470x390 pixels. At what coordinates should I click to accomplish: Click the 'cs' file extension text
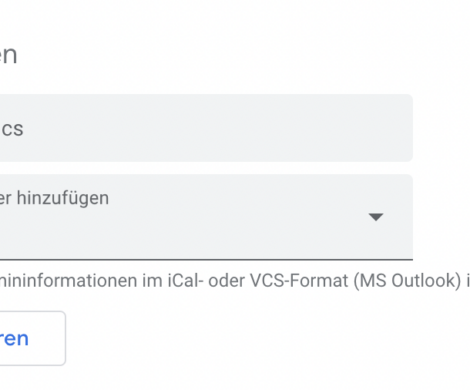pos(12,129)
